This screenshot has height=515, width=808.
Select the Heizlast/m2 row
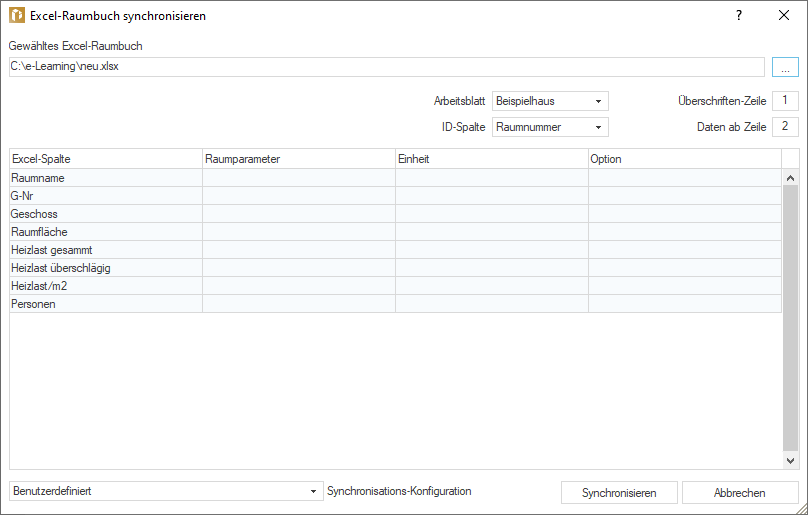tap(395, 286)
